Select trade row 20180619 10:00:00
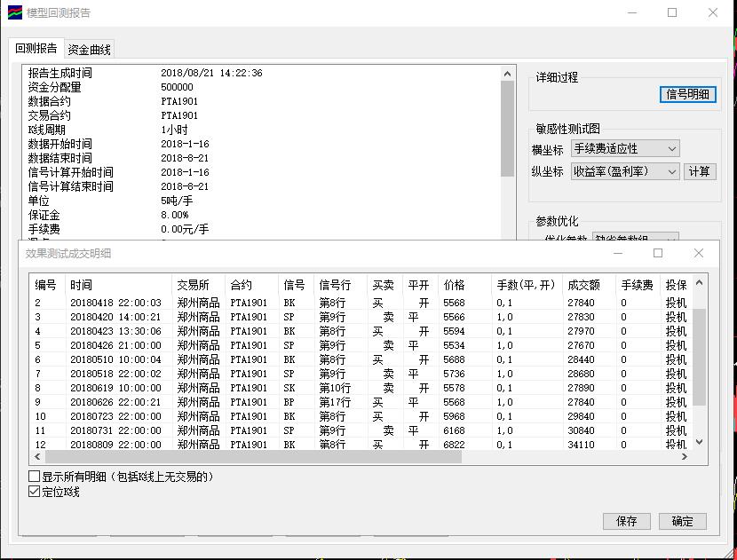This screenshot has width=737, height=560. click(x=361, y=388)
